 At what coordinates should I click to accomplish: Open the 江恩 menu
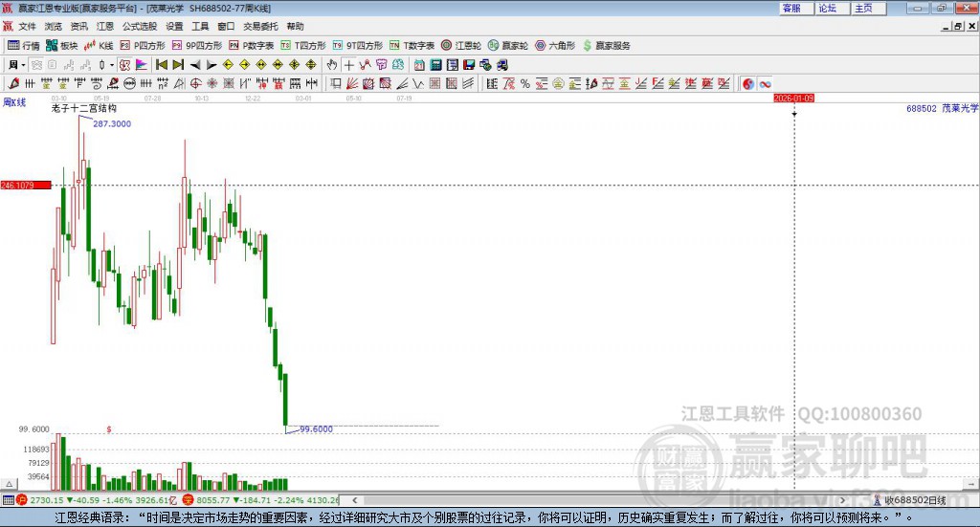(x=105, y=26)
